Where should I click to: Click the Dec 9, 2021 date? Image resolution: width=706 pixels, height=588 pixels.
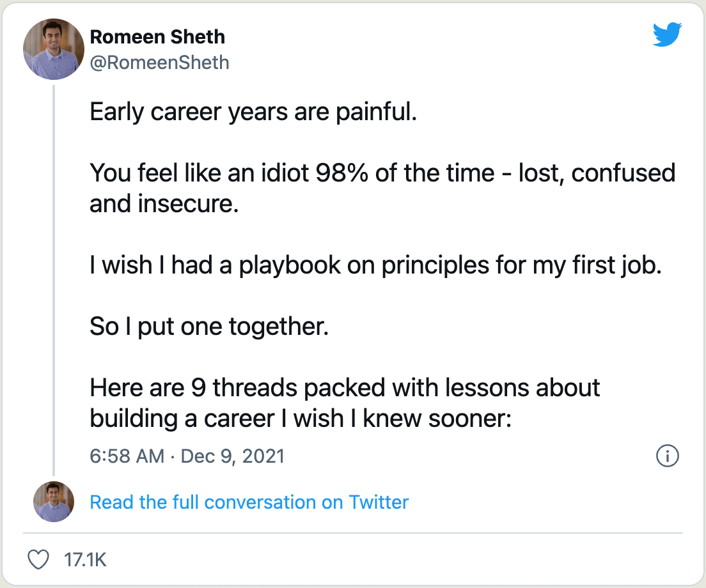click(x=233, y=456)
